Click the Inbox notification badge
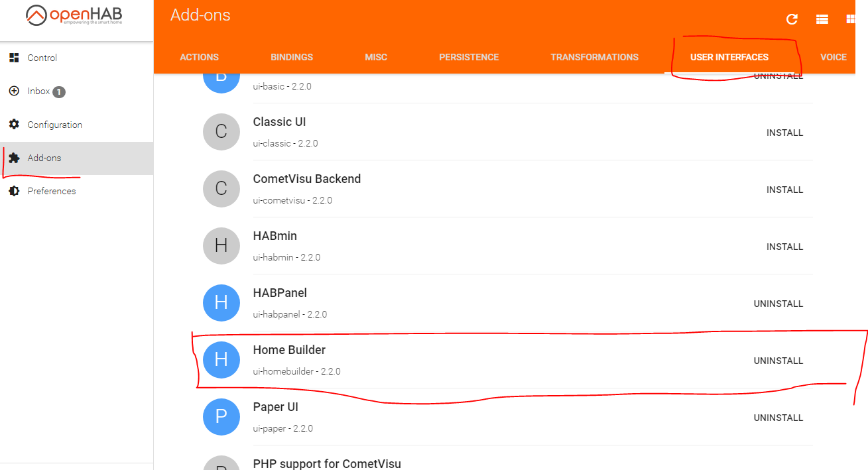The image size is (868, 470). (59, 91)
